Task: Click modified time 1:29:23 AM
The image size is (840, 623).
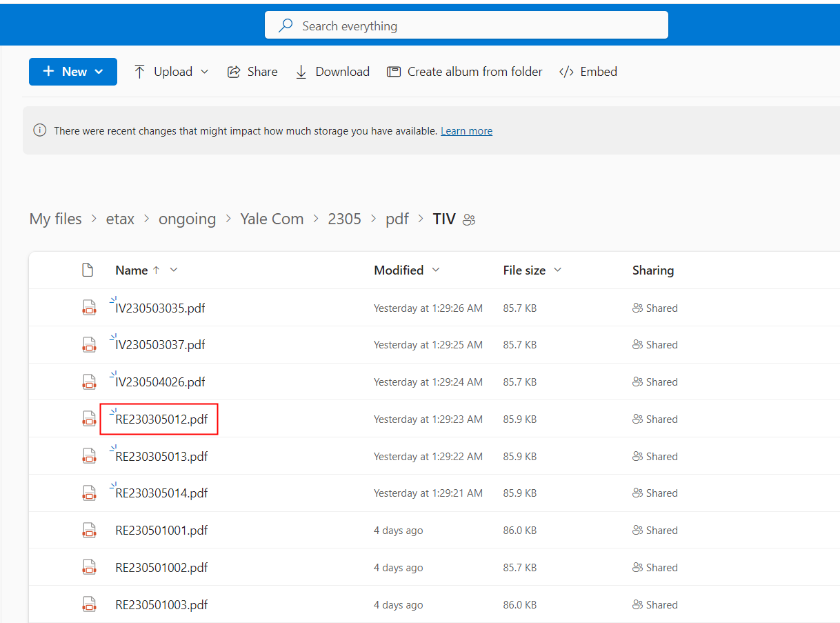Action: [428, 419]
